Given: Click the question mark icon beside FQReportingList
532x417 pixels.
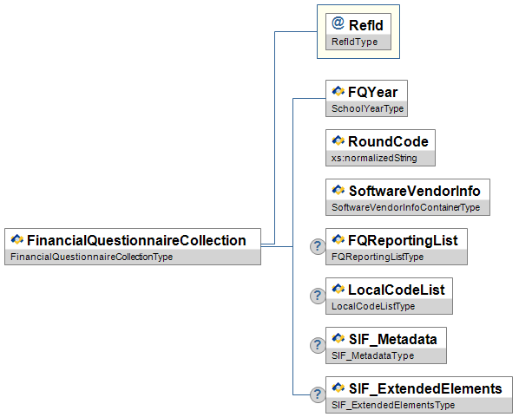Looking at the screenshot, I should pos(318,247).
